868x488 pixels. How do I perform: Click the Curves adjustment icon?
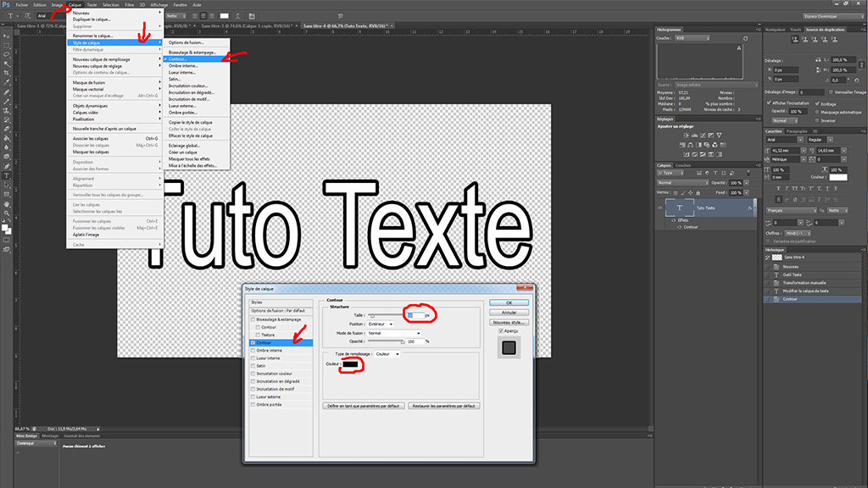click(703, 135)
